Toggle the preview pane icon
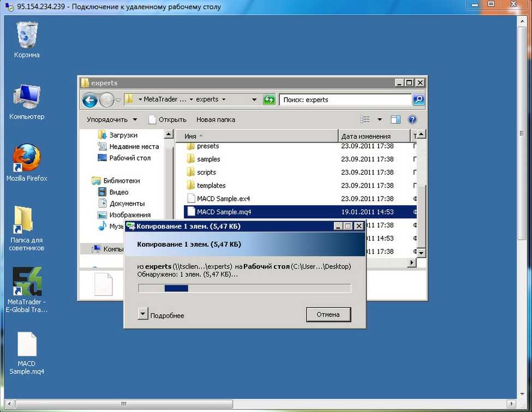The height and width of the screenshot is (412, 532). click(x=396, y=120)
